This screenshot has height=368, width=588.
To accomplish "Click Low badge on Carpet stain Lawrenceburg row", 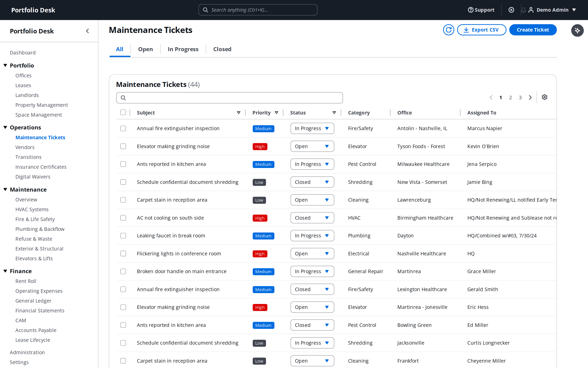I will (259, 200).
